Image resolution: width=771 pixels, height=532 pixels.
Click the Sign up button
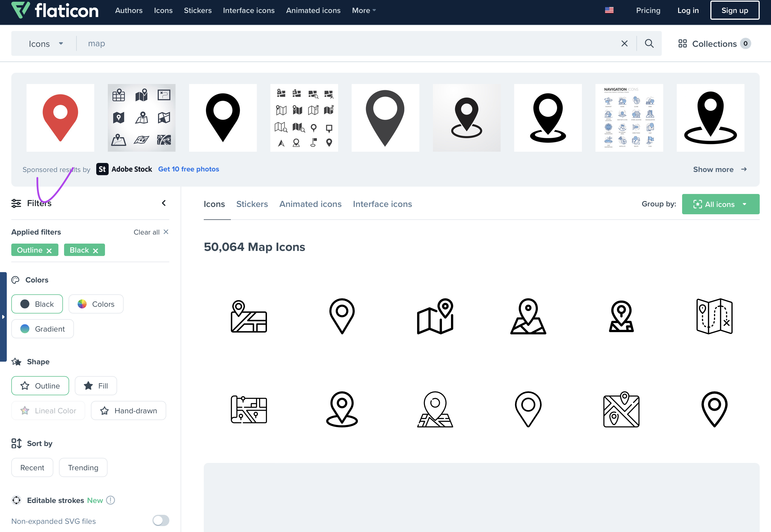[734, 10]
